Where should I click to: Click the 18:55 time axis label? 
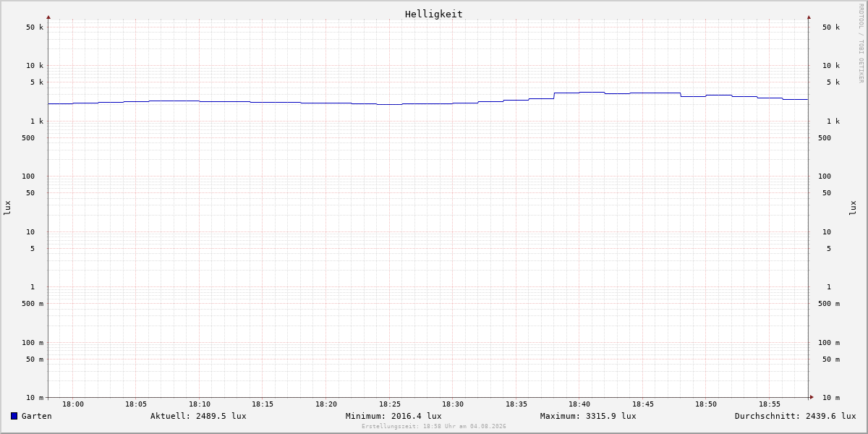770,404
